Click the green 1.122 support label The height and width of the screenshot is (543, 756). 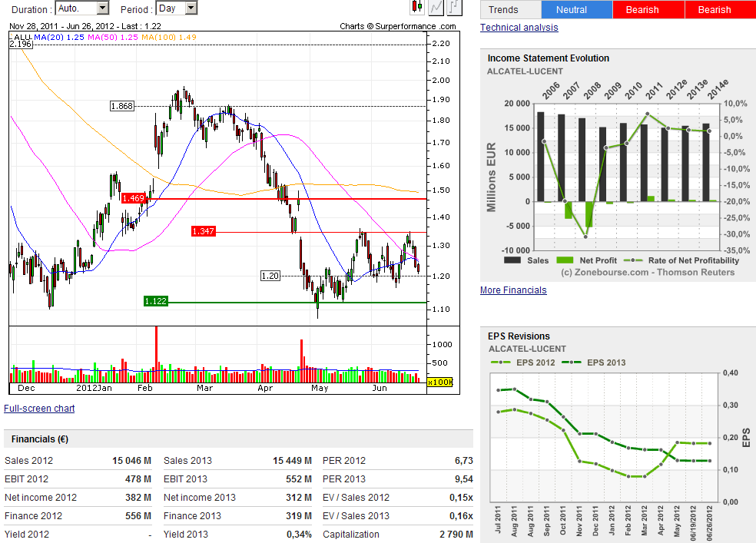click(156, 301)
